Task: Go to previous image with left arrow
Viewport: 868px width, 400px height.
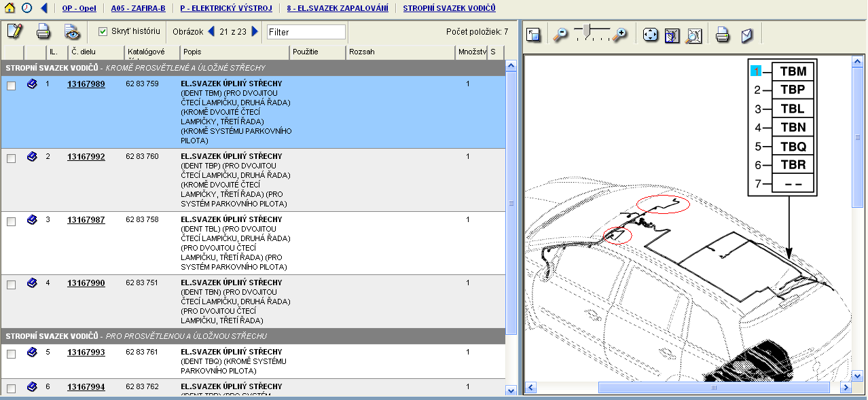Action: click(x=211, y=31)
